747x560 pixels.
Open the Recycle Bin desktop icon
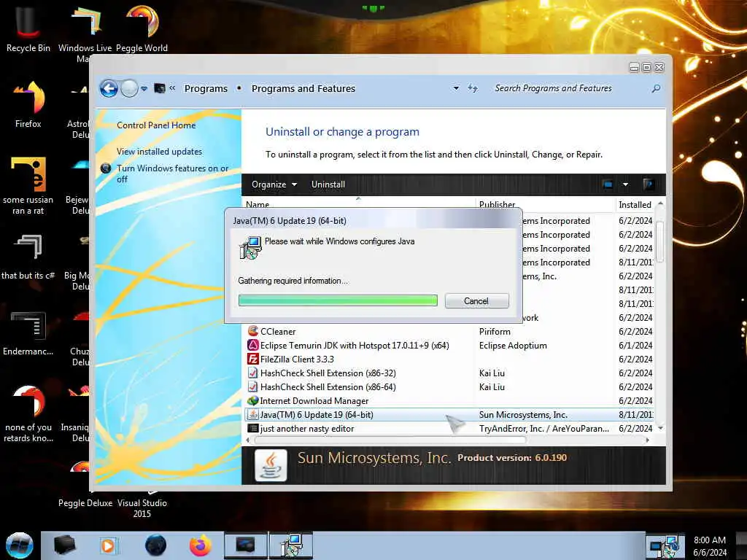coord(28,28)
